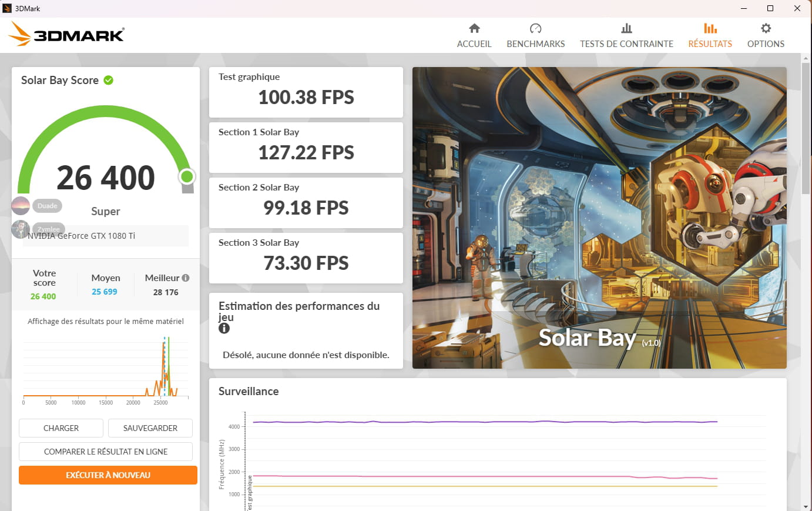Click the Meilleur score 28 176
Screen dimensions: 812x511
coord(166,292)
